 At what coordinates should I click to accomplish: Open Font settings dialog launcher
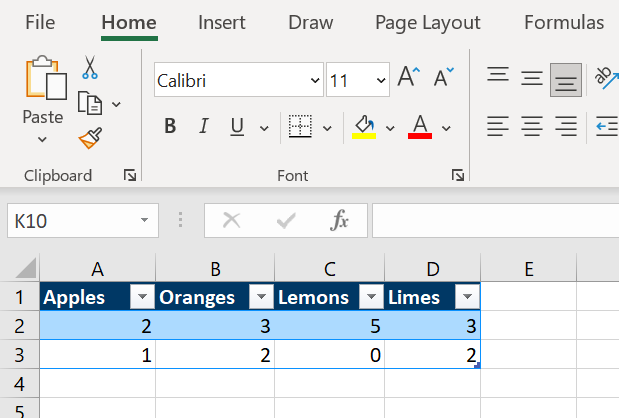(458, 175)
